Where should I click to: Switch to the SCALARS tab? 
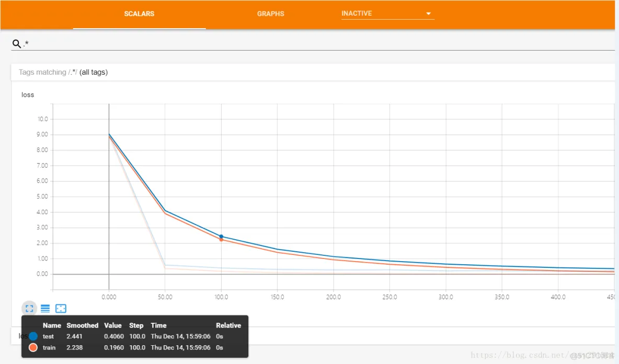(x=139, y=14)
